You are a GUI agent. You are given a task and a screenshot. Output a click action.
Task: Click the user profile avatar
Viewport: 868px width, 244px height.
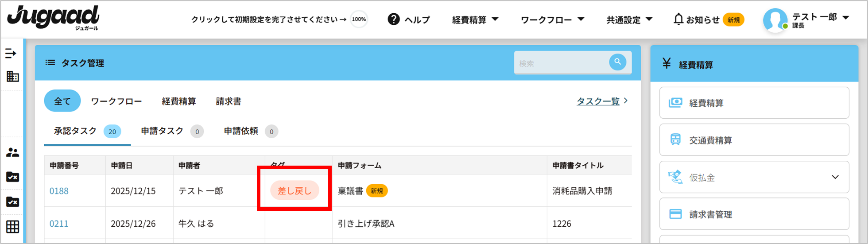[x=775, y=20]
